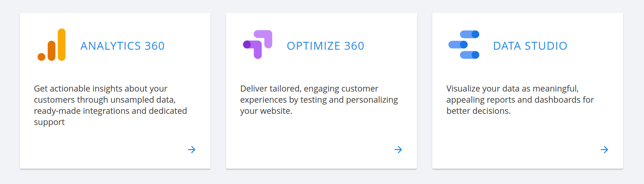The height and width of the screenshot is (184, 644).
Task: Click the Analytics 360 bar chart logo
Action: pos(52,45)
